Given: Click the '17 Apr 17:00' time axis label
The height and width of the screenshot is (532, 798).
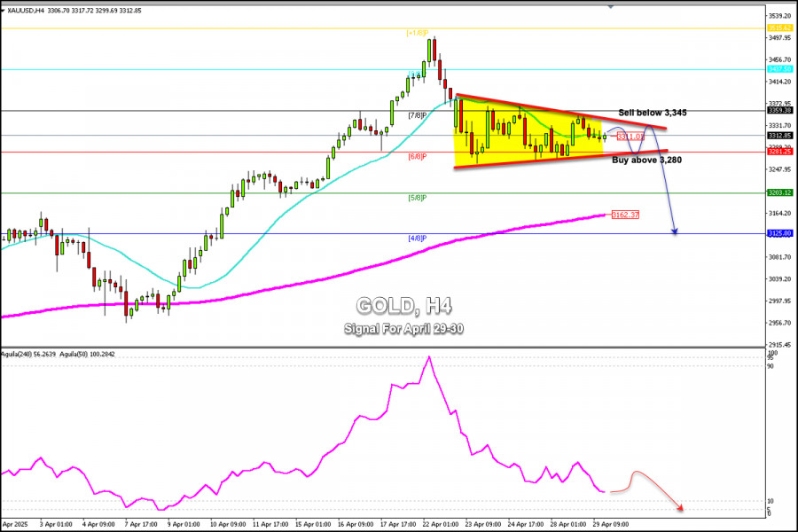Looking at the screenshot, I should 398,524.
